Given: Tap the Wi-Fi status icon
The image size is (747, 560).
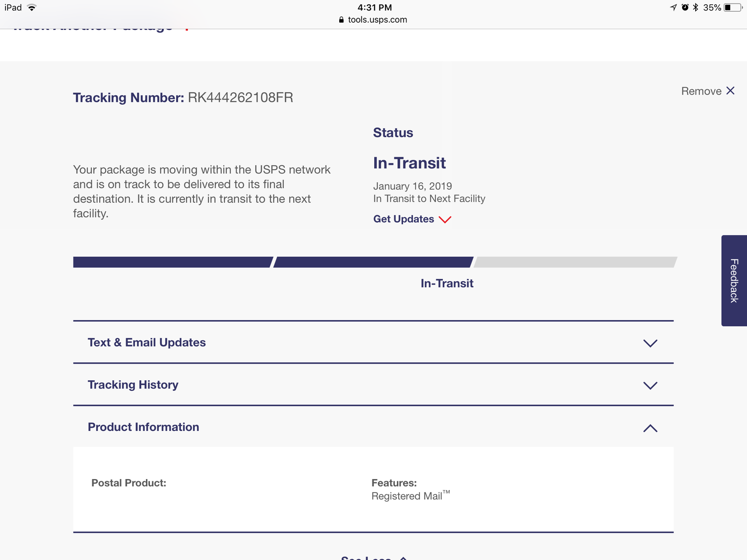Looking at the screenshot, I should coord(32,7).
